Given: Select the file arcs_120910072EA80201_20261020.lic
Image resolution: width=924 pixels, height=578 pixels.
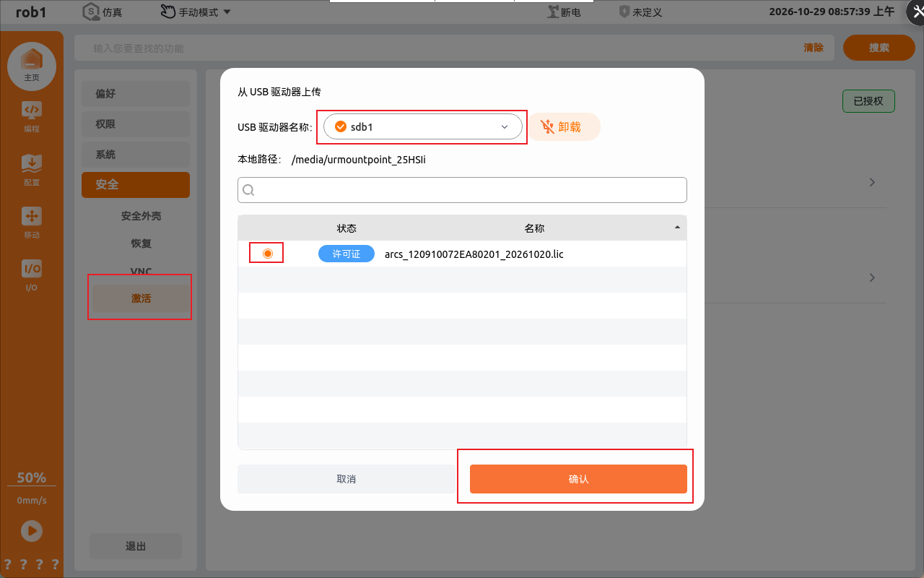Looking at the screenshot, I should point(474,254).
